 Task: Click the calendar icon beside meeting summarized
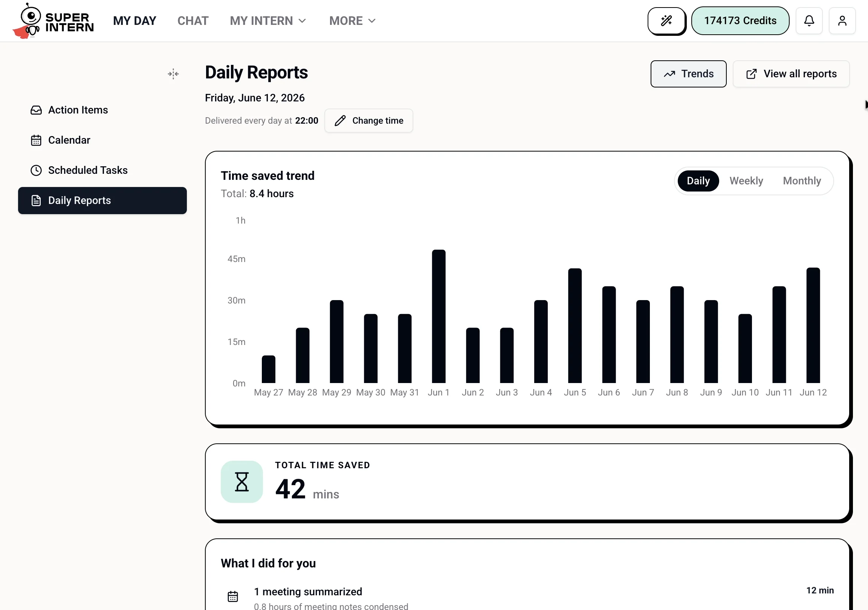[x=233, y=596]
